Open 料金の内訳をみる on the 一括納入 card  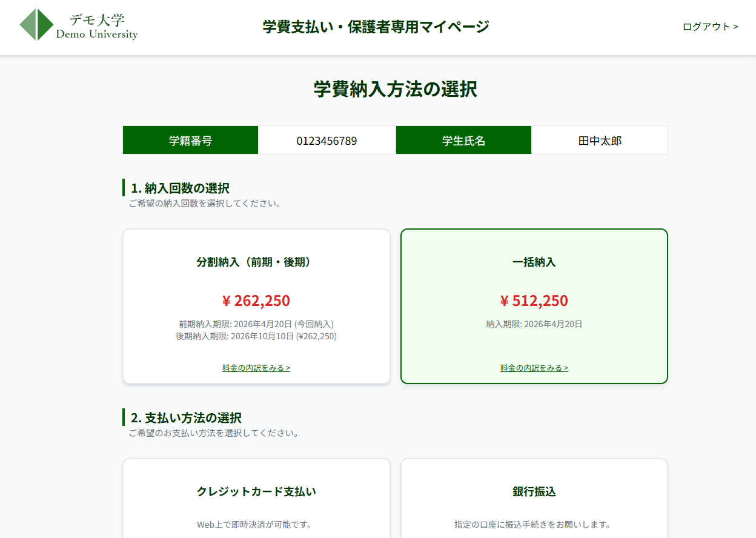pyautogui.click(x=534, y=368)
